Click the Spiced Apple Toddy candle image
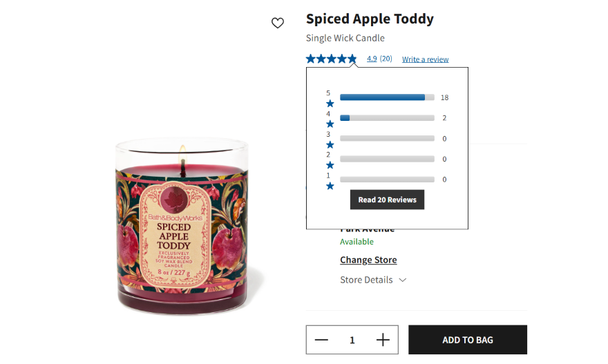This screenshot has width=608, height=364. 182,228
